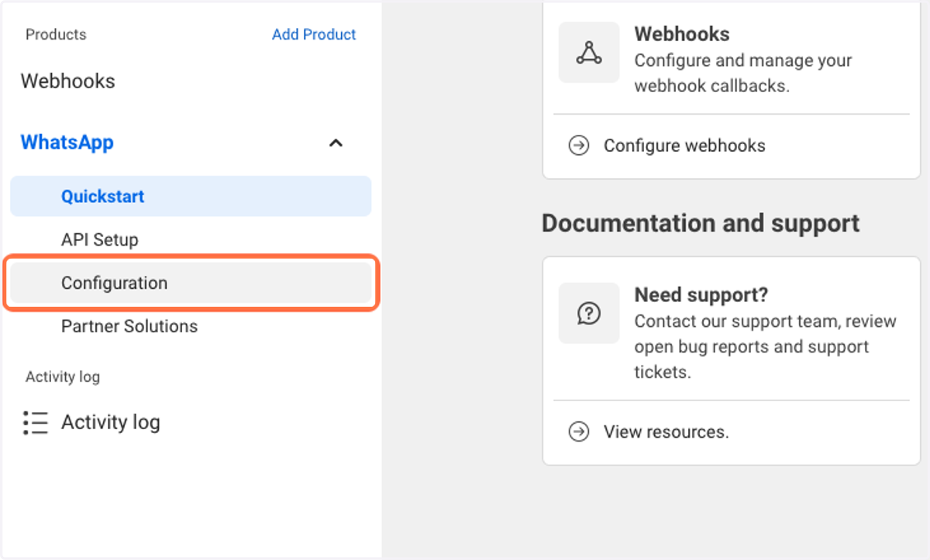Select the WhatsApp product heading
Image resolution: width=930 pixels, height=560 pixels.
pyautogui.click(x=67, y=143)
